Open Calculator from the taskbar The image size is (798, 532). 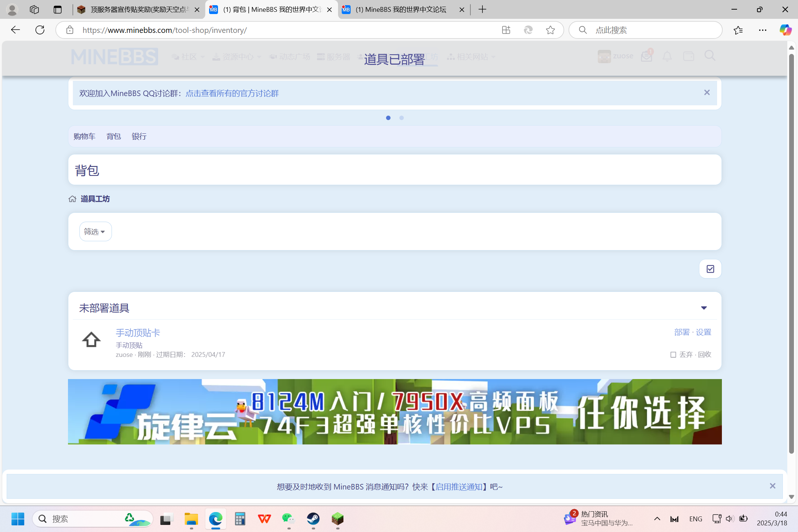pos(240,519)
